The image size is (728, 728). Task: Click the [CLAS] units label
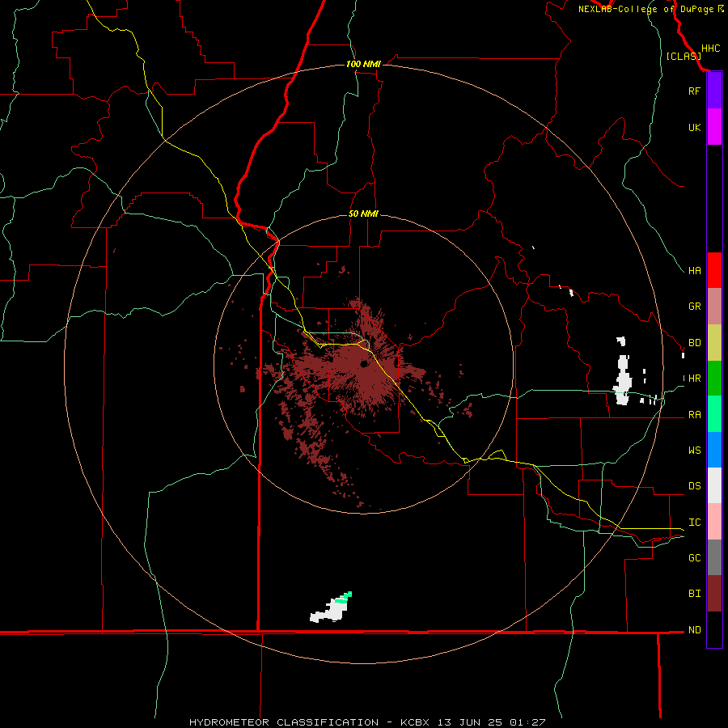684,56
